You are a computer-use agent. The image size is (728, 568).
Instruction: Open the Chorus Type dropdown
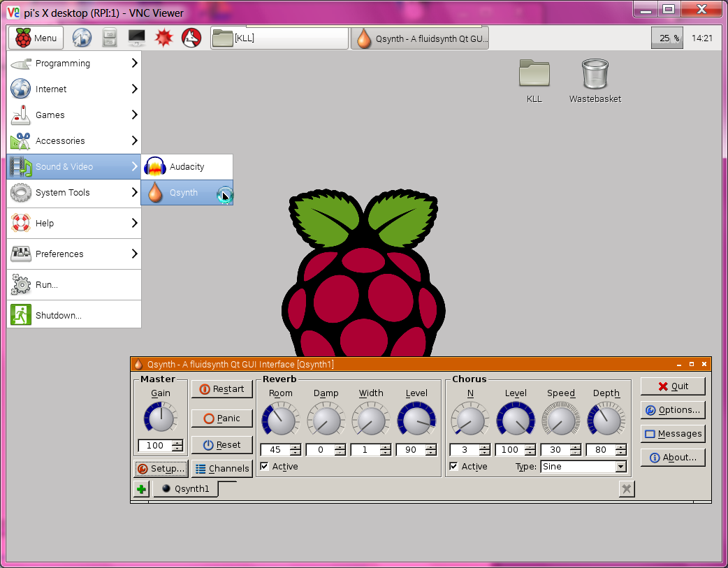pos(584,467)
